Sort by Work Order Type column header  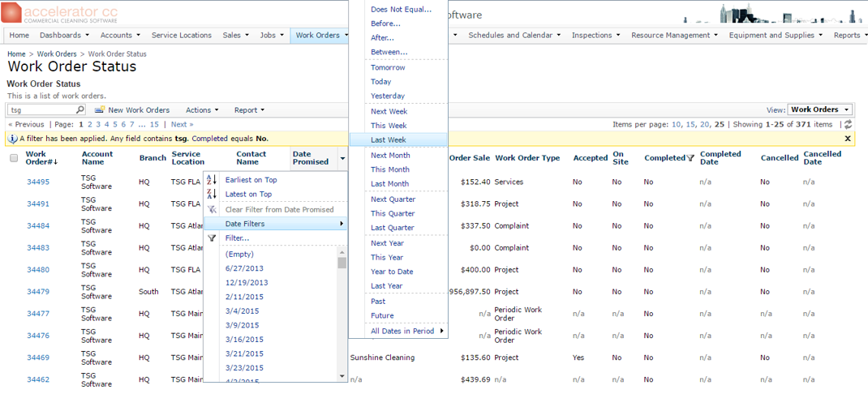point(527,158)
